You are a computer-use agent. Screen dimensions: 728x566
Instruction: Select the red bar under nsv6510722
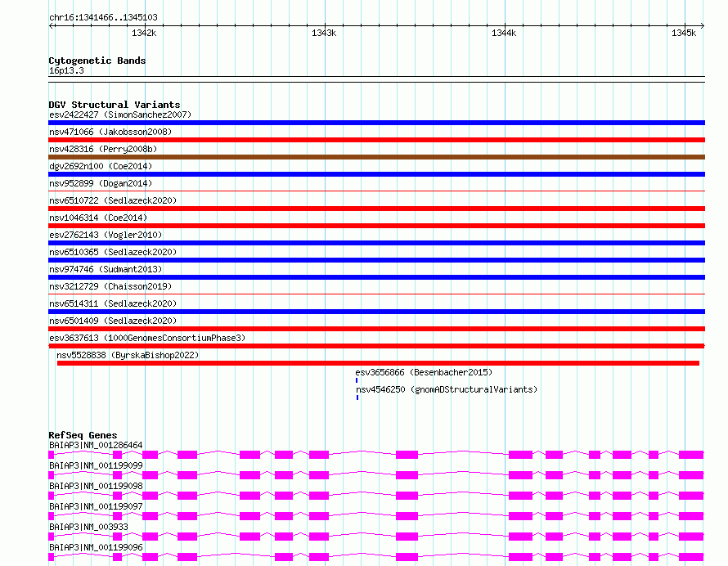point(376,209)
